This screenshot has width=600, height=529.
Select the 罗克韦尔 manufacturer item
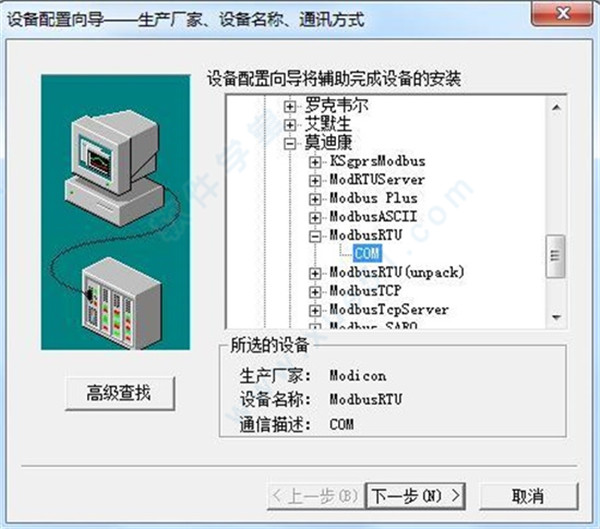click(336, 105)
